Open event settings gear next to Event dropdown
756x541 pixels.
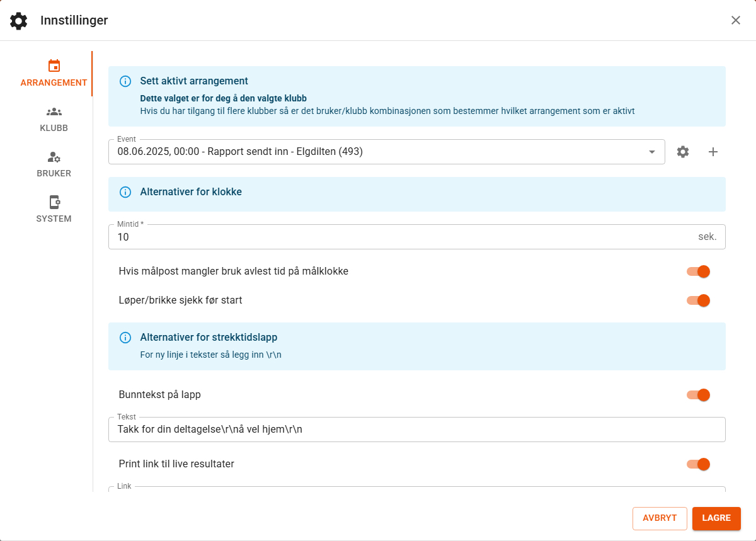pyautogui.click(x=683, y=152)
